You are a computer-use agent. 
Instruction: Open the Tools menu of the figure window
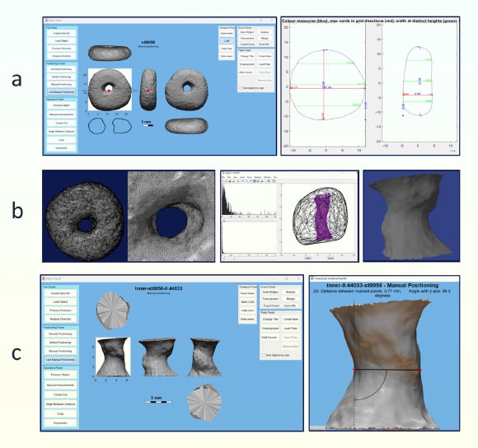click(250, 177)
